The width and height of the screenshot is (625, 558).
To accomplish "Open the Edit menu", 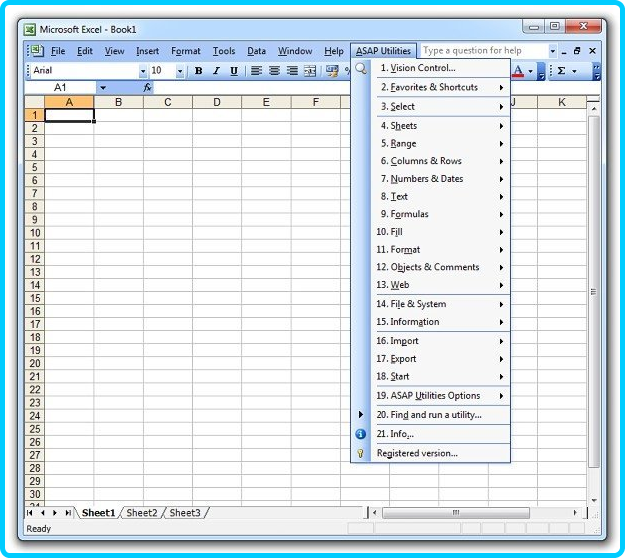I will pyautogui.click(x=85, y=51).
